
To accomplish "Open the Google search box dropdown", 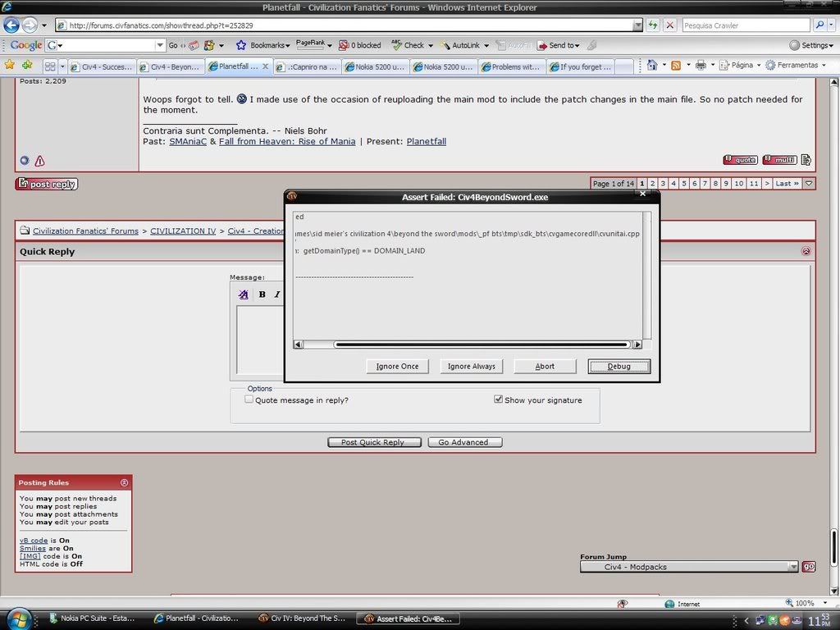I will 160,45.
